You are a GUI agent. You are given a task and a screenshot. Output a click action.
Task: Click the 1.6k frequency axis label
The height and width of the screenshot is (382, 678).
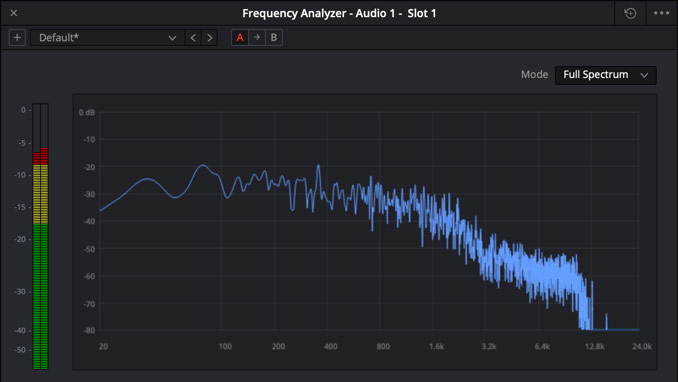436,346
